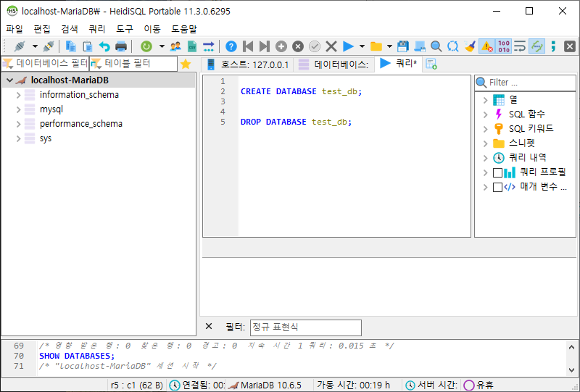Click the favorites star icon
The height and width of the screenshot is (392, 580).
tap(186, 64)
